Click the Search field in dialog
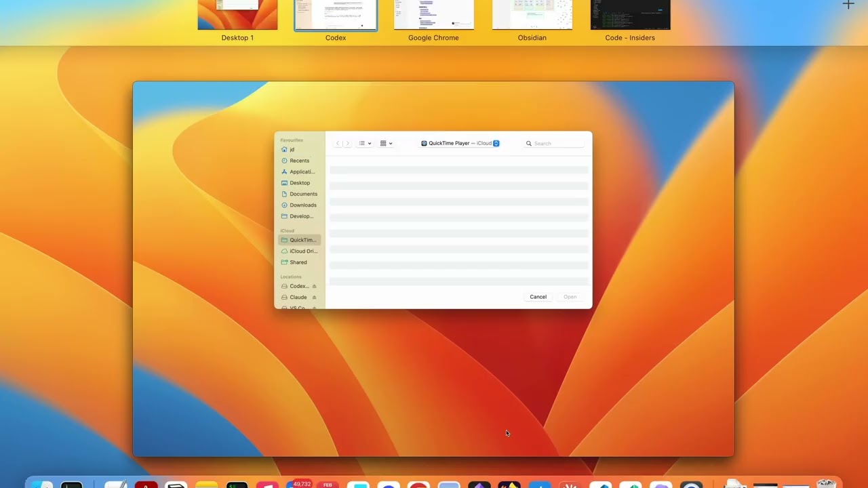868x488 pixels. tap(554, 143)
